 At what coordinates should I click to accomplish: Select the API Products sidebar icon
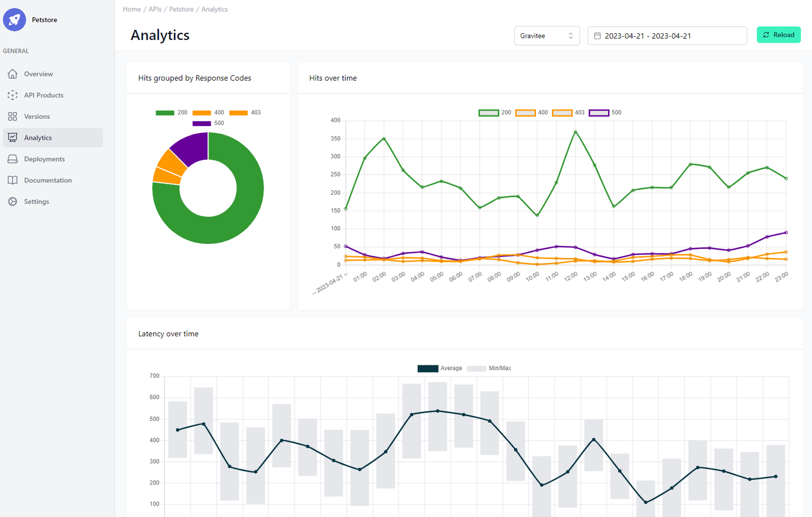[x=12, y=95]
